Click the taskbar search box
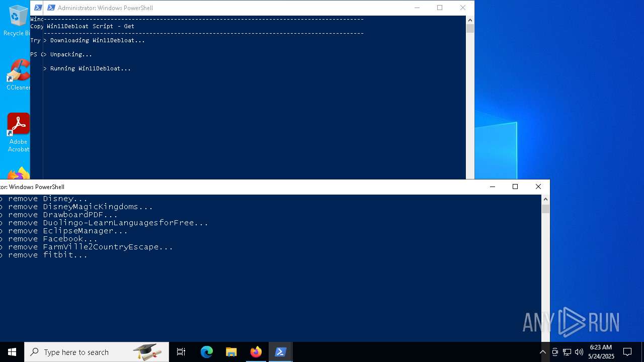This screenshot has width=644, height=362. [97, 352]
